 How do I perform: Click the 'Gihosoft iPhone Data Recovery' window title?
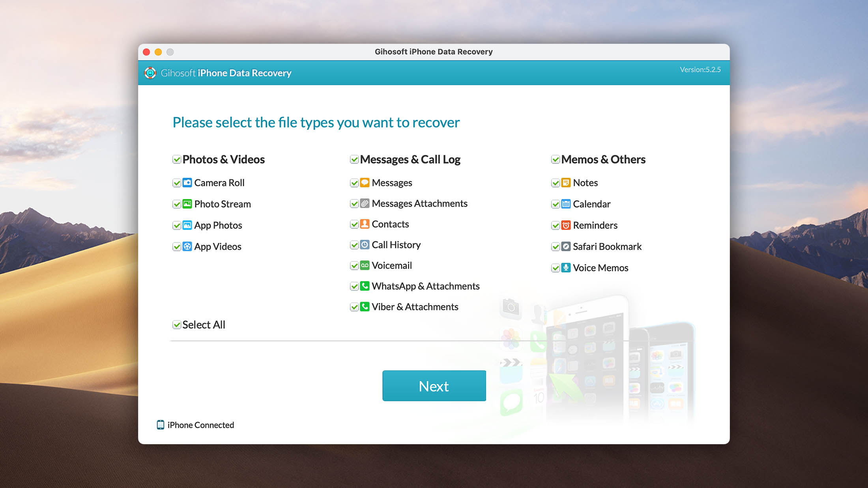(x=434, y=52)
